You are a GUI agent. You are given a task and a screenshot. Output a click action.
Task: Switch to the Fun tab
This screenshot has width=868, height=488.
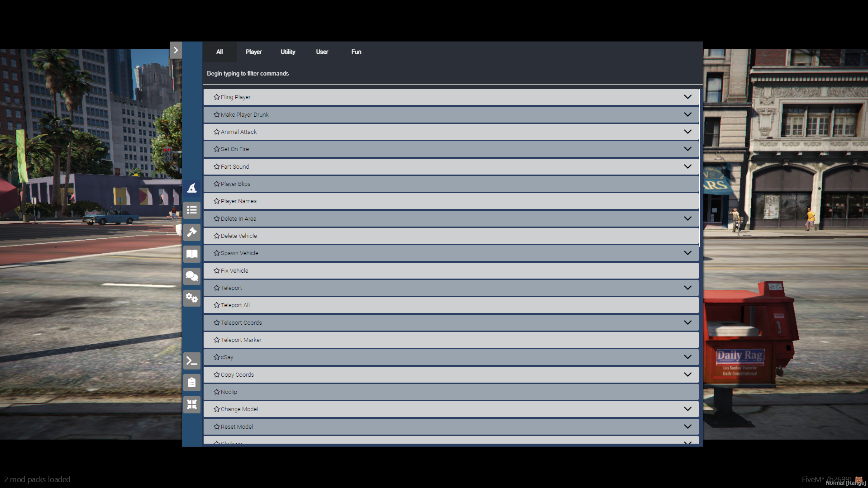click(x=356, y=52)
